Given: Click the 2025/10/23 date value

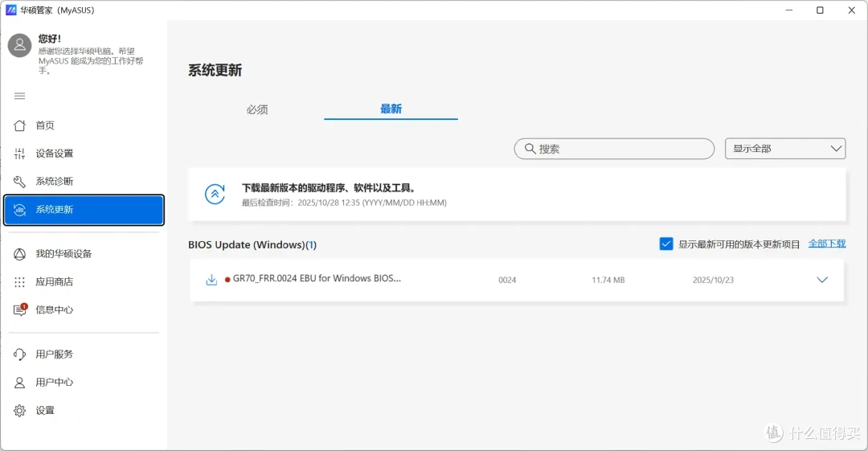Looking at the screenshot, I should click(x=713, y=280).
